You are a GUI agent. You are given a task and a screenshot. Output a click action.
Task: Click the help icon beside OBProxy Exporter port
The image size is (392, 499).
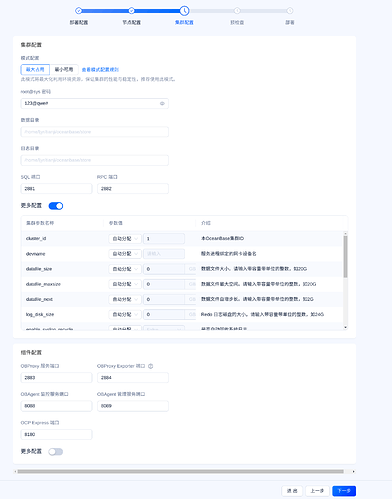point(151,366)
